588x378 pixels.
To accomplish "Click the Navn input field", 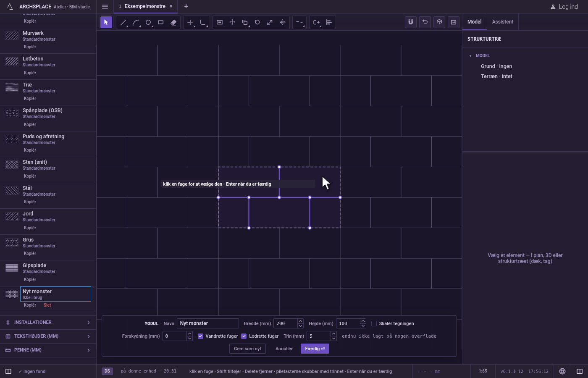I will click(208, 323).
